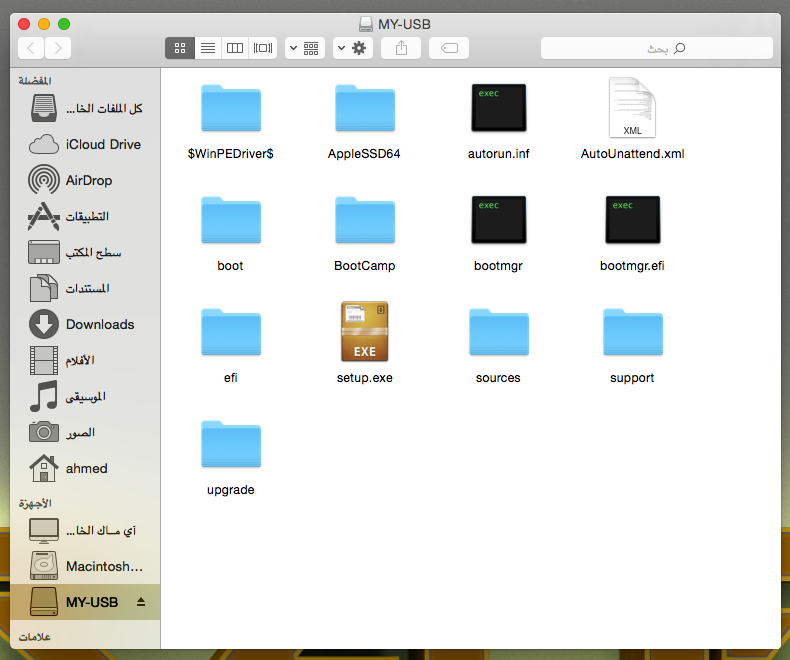This screenshot has height=660, width=790.
Task: Switch to icon view
Action: 180,48
